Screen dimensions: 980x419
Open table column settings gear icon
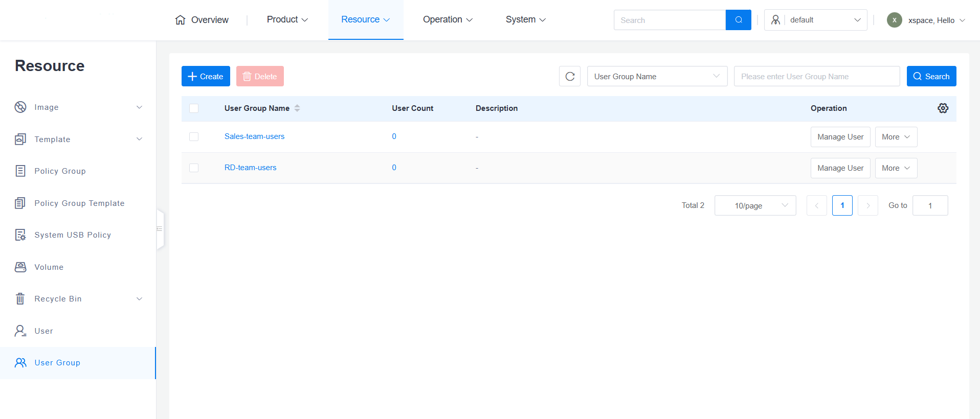click(943, 108)
